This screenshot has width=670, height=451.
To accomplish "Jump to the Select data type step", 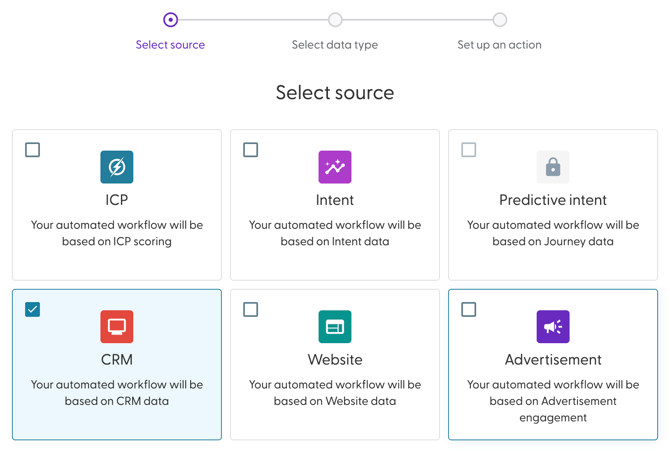I will coord(335,45).
